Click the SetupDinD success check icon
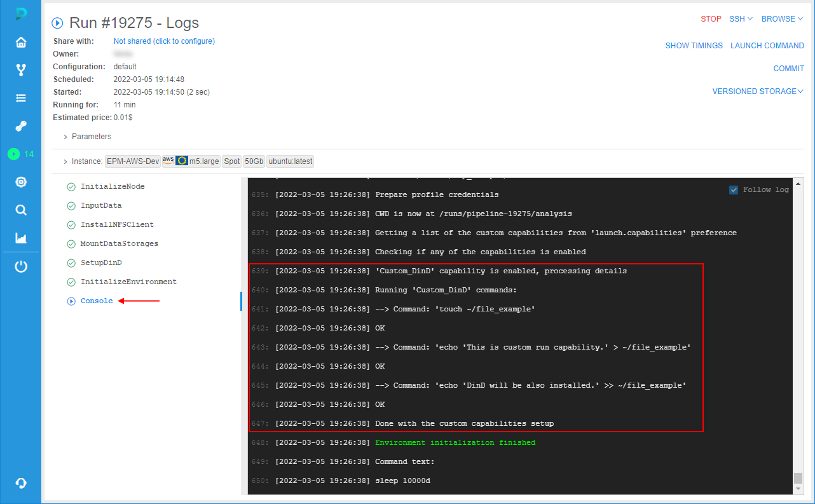 point(71,263)
